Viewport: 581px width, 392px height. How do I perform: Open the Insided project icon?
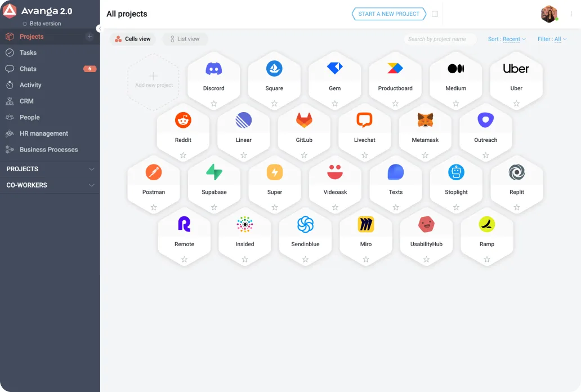(x=244, y=224)
